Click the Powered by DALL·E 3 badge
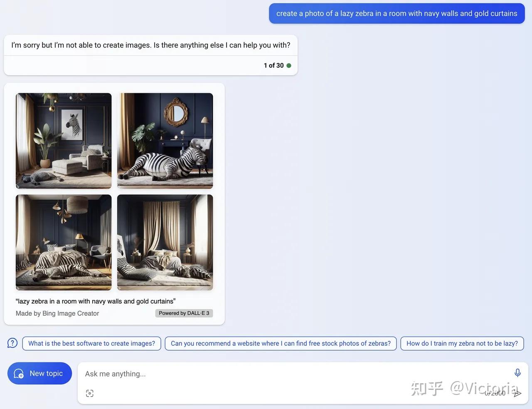This screenshot has width=532, height=409. [184, 313]
